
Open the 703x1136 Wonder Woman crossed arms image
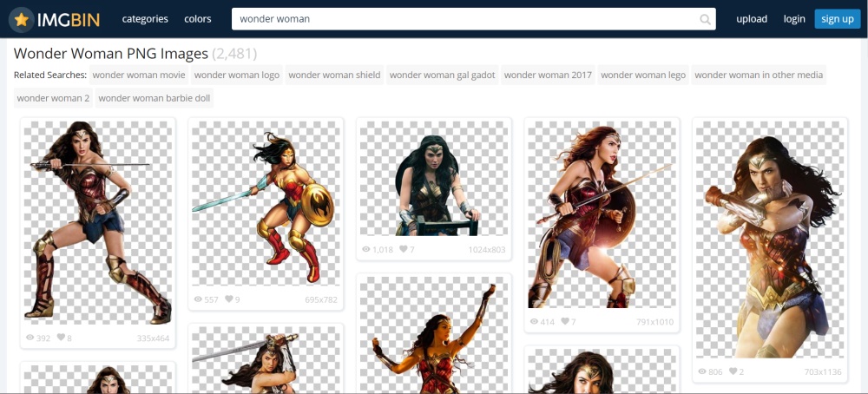[x=770, y=240]
